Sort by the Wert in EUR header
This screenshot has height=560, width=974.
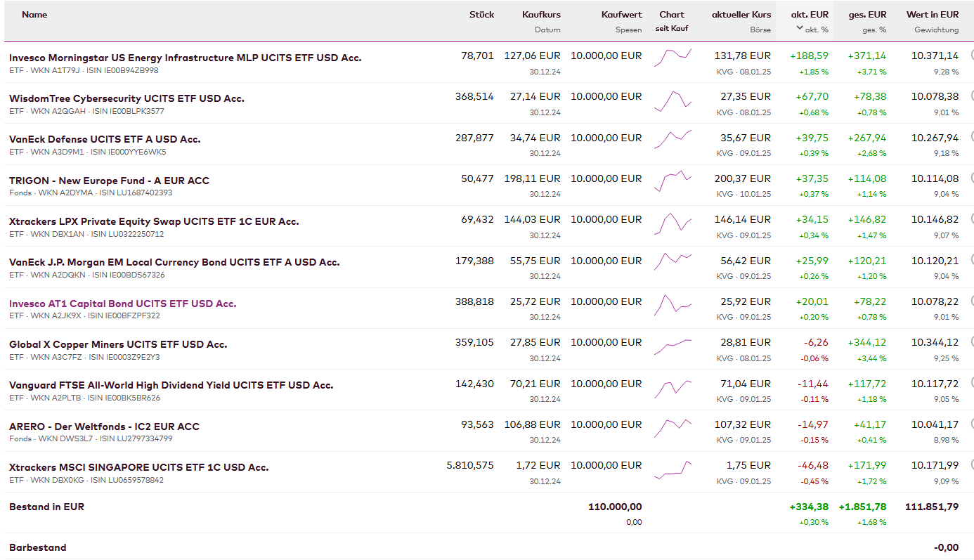[x=932, y=14]
